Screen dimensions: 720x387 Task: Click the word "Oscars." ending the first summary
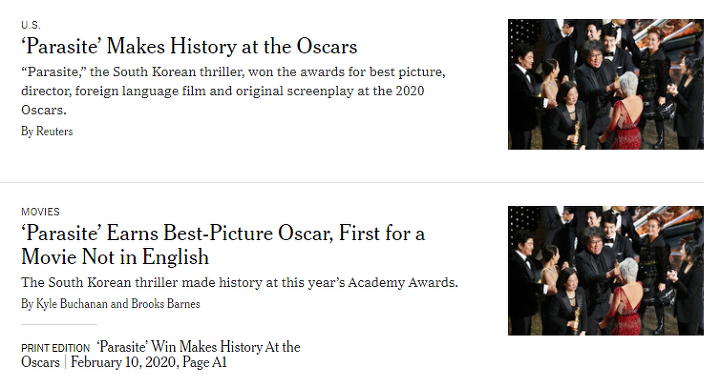(44, 110)
